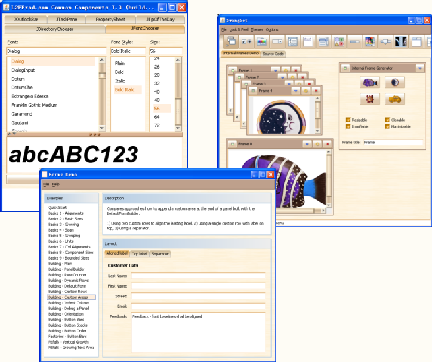Click Frame 4 vertical scrollbar down arrow

317,131
